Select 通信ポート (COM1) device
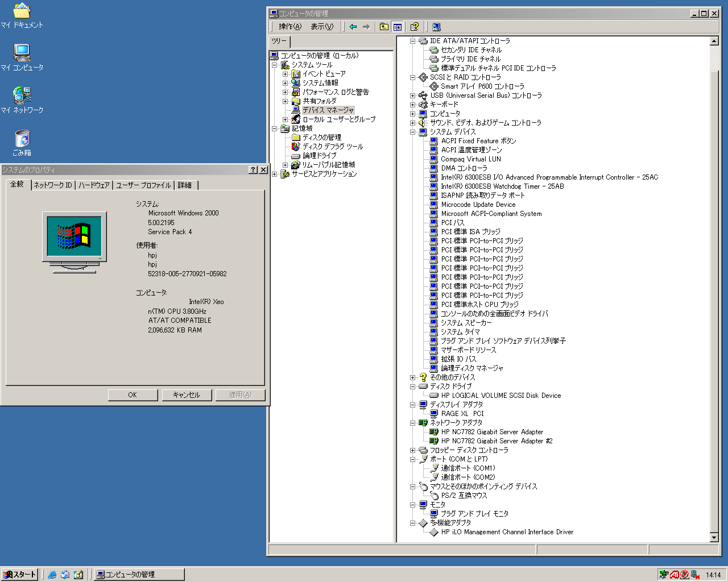 tap(468, 468)
